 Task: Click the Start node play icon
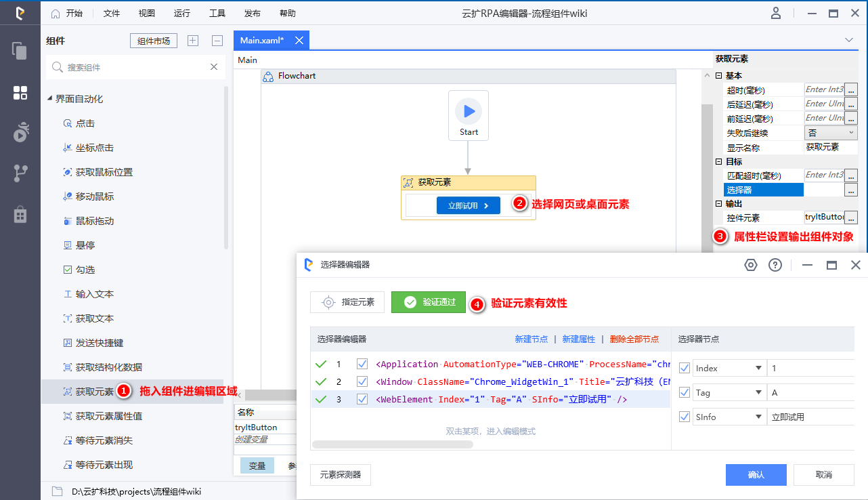469,111
